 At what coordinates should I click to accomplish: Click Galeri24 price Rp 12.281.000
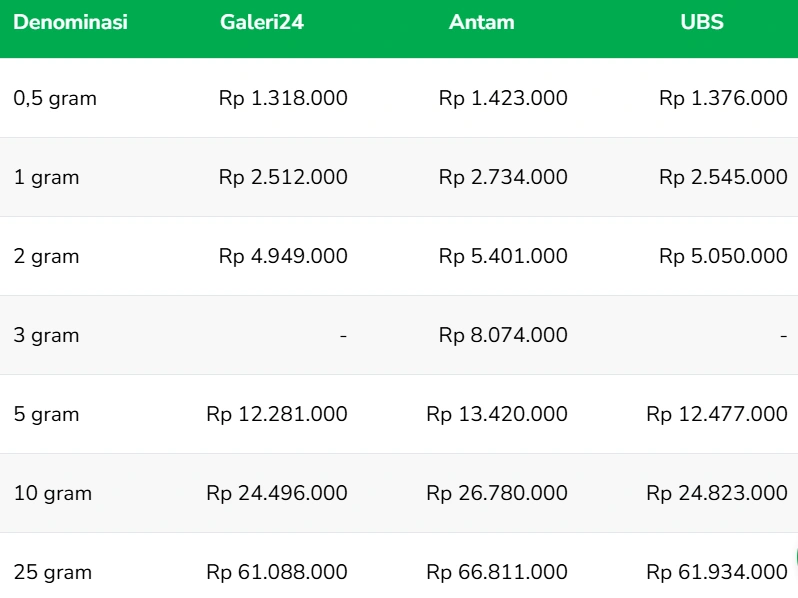[277, 414]
